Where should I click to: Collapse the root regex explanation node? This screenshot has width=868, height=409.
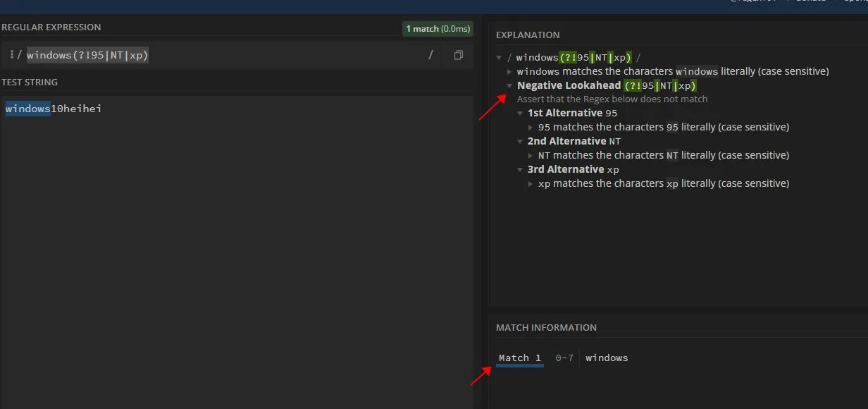coord(500,58)
